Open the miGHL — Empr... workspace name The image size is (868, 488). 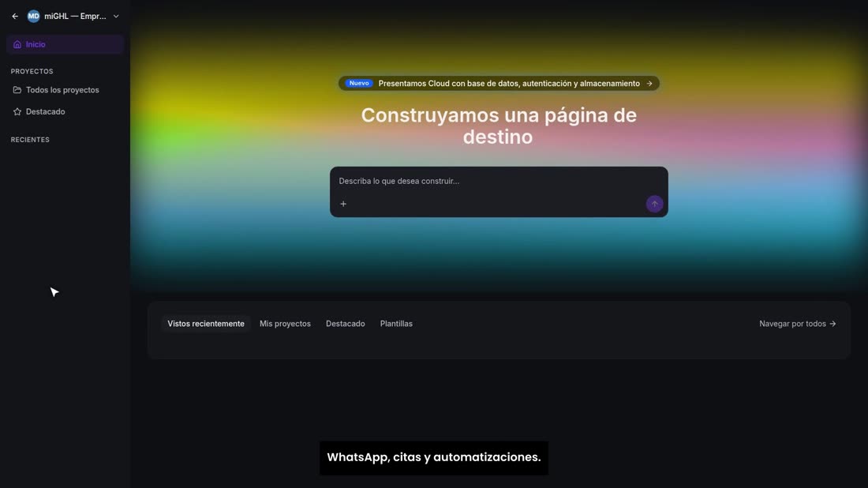(x=75, y=17)
